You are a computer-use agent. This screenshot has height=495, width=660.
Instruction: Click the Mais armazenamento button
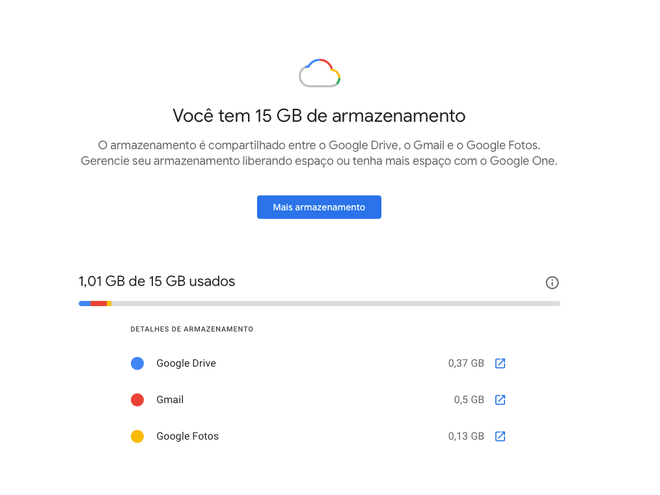coord(319,207)
